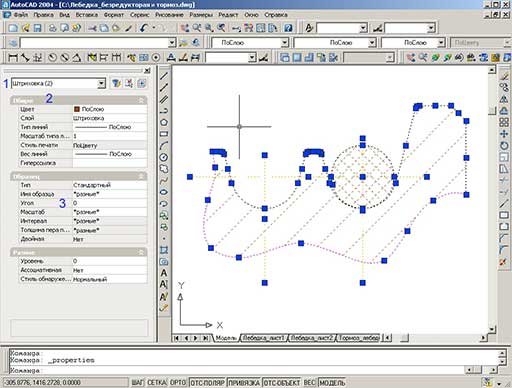
Task: Click the Undo arrow icon
Action: pos(144,28)
